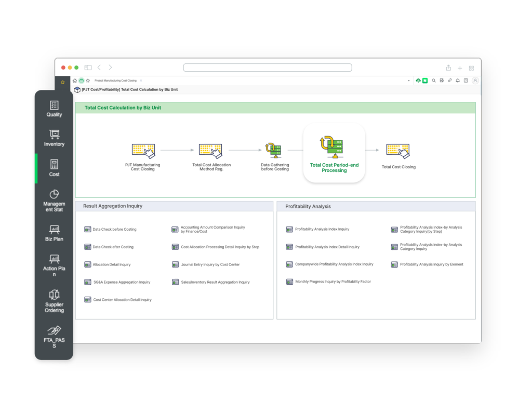
Task: Click the FTA_PASS sidebar icon
Action: click(54, 336)
